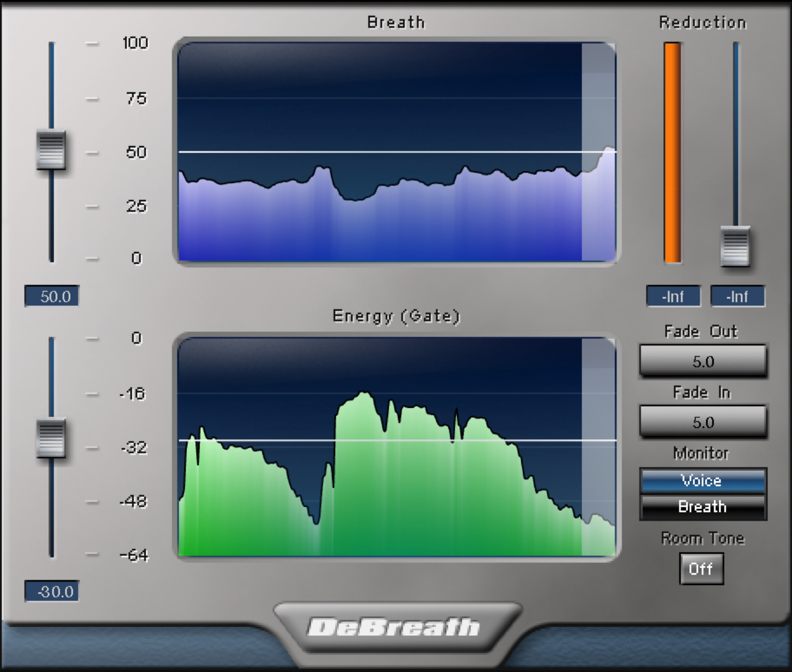This screenshot has width=792, height=672.
Task: Toggle the Room Tone Off button
Action: pyautogui.click(x=701, y=569)
